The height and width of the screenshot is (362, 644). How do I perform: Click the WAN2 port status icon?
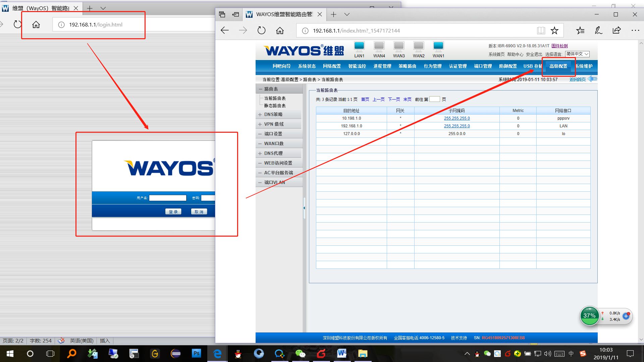419,46
